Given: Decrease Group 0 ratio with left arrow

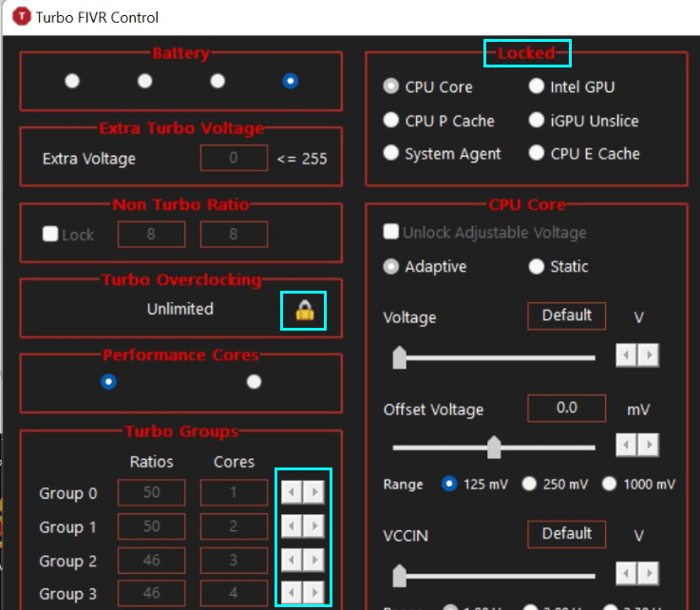Looking at the screenshot, I should pos(292,492).
